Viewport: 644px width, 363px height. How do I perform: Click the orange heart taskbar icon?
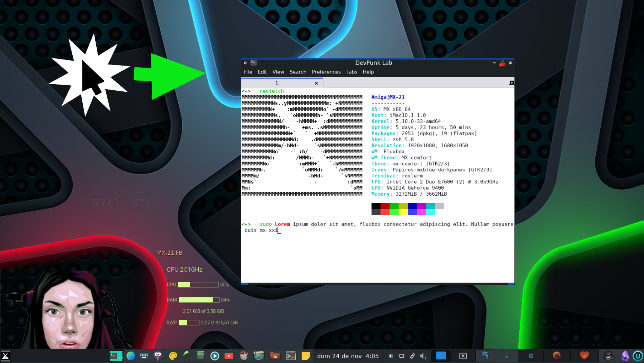[x=584, y=355]
